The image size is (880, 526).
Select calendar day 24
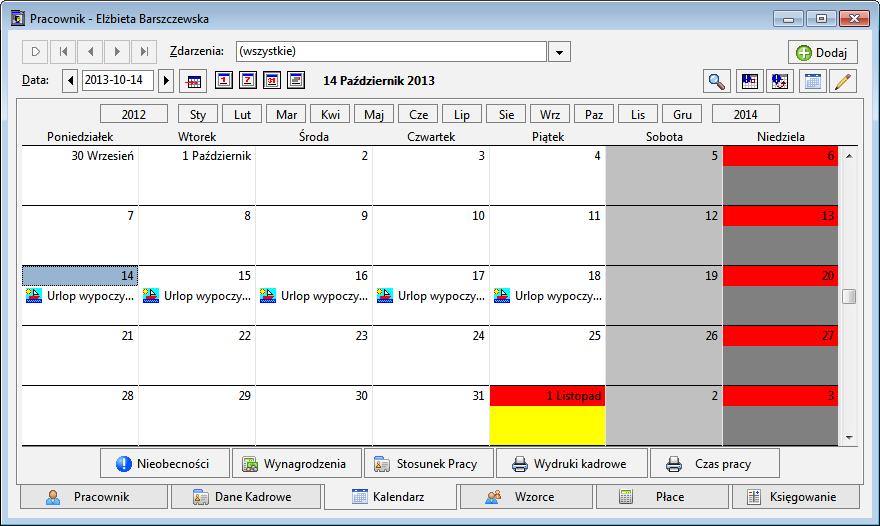(x=431, y=355)
